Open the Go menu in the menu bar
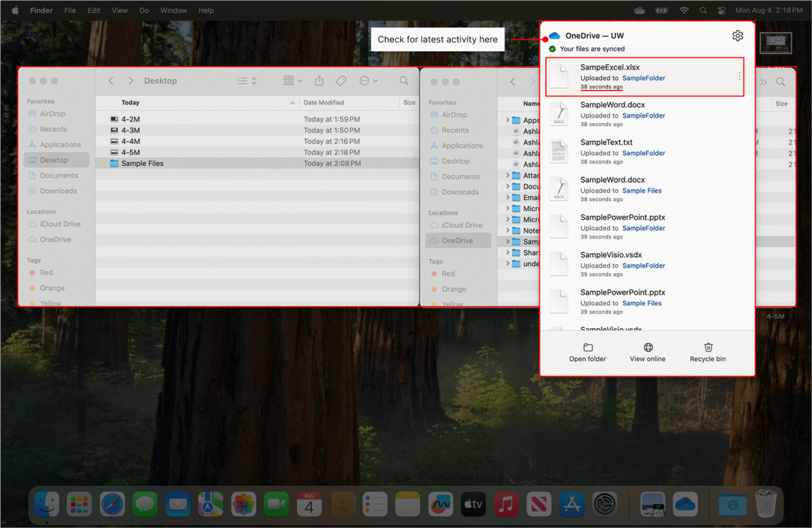812x528 pixels. click(x=143, y=10)
